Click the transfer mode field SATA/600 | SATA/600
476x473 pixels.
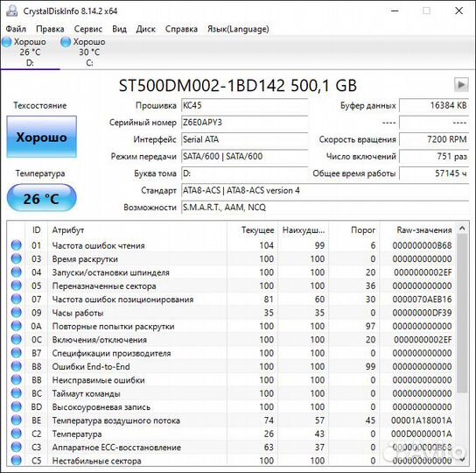(x=245, y=157)
